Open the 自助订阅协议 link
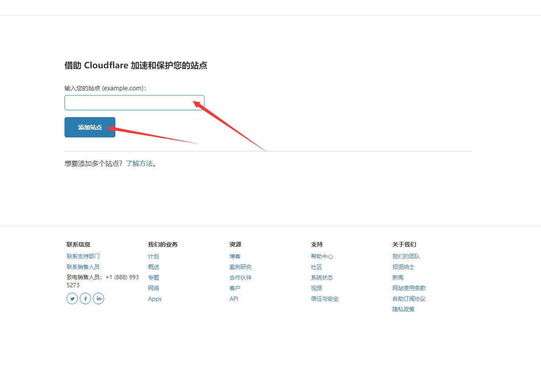Image resolution: width=541 pixels, height=392 pixels. pos(409,299)
